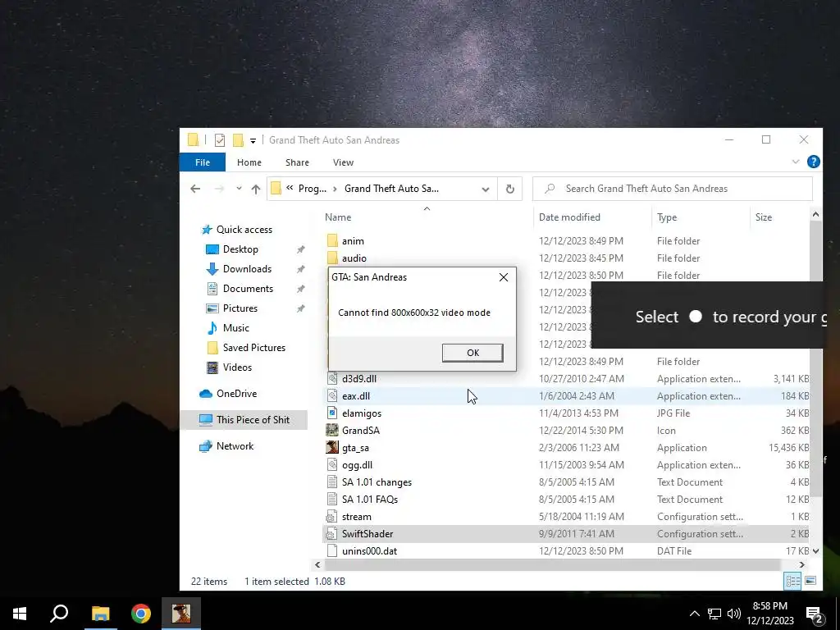The image size is (840, 630).
Task: Open the recent locations dropdown
Action: coord(239,189)
